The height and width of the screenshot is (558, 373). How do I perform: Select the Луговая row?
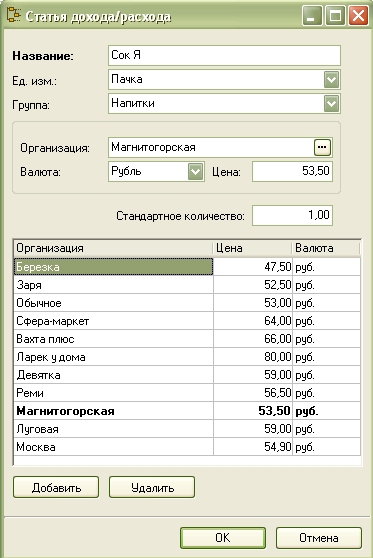click(x=187, y=429)
